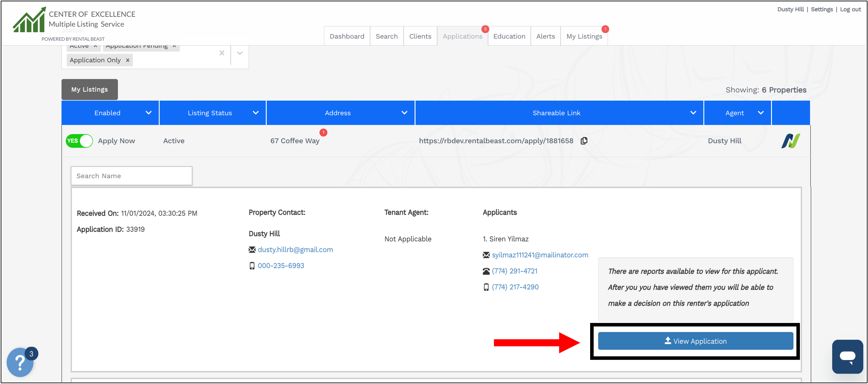The height and width of the screenshot is (384, 868).
Task: Expand the Agent column dropdown
Action: coord(760,113)
